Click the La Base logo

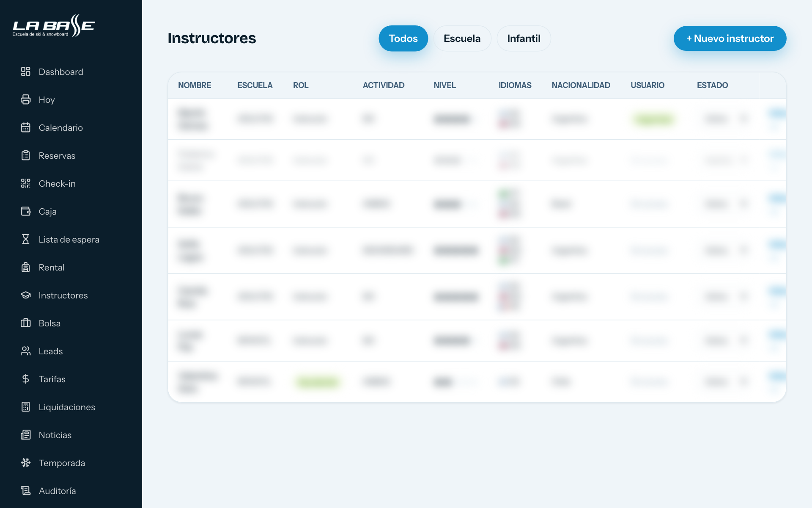[x=54, y=26]
